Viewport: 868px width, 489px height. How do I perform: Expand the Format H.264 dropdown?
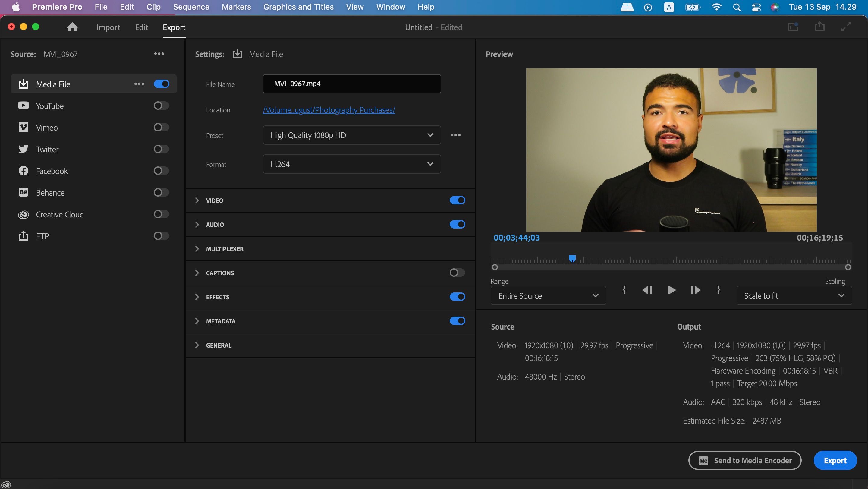(x=430, y=164)
